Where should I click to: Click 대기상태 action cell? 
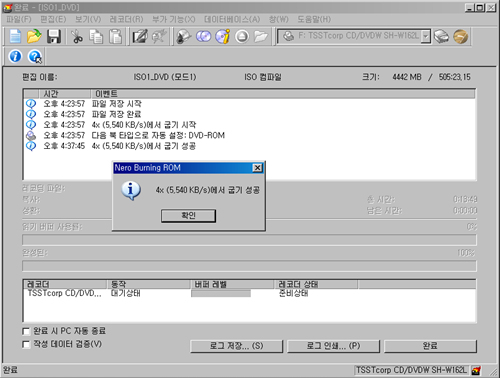[x=125, y=293]
